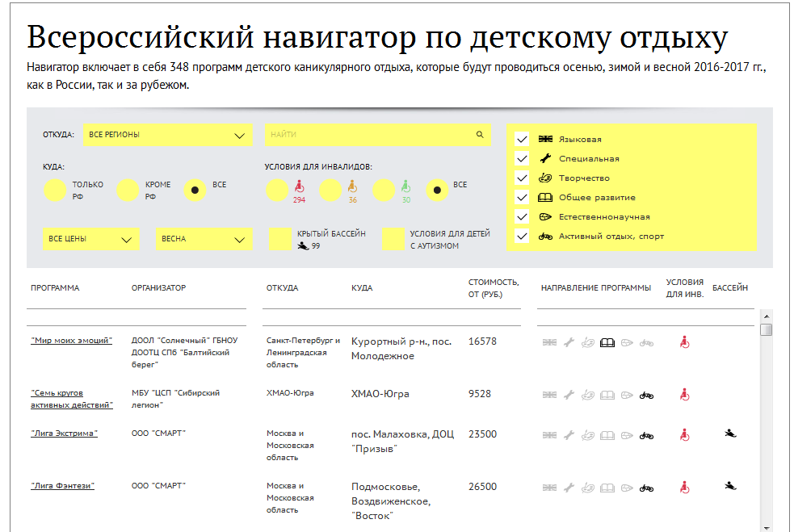Click the orange wheelchair filter icon
Screen dimensions: 794x532
click(353, 186)
